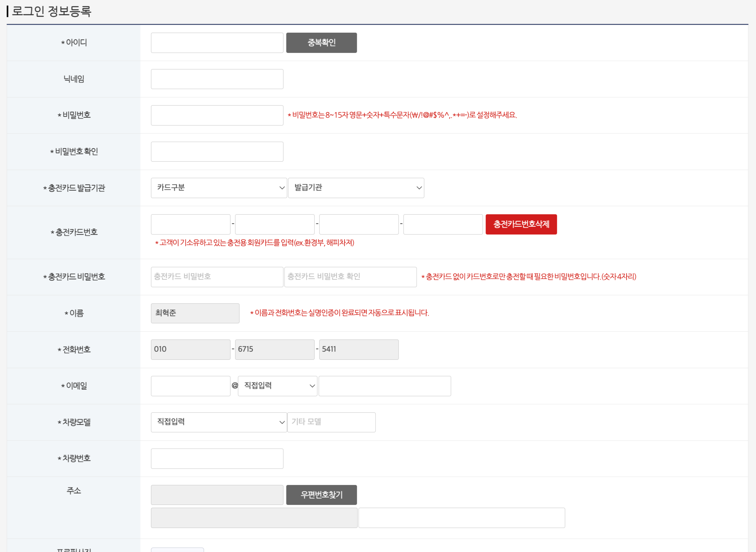756x552 pixels.
Task: Click the first 충전카드번호 segment field
Action: (190, 225)
